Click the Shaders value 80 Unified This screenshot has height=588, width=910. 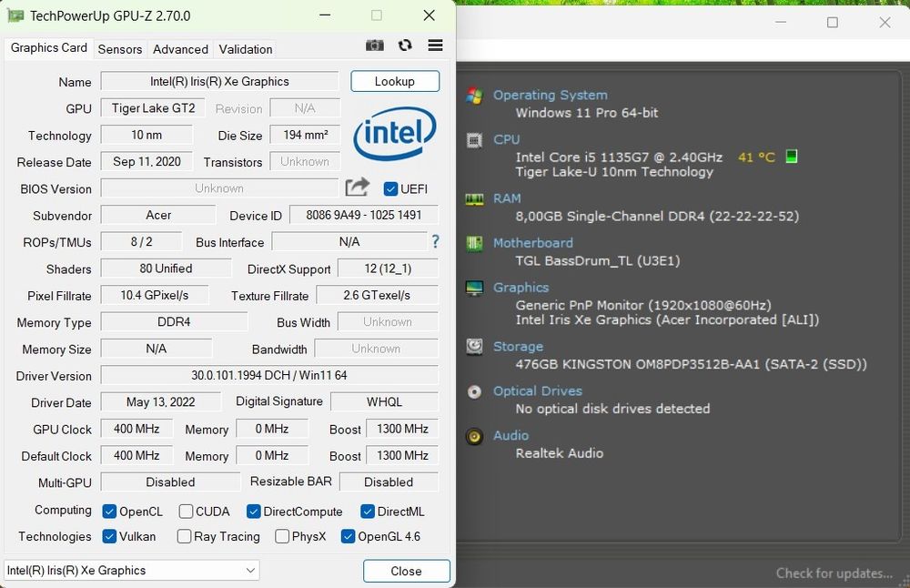click(166, 269)
